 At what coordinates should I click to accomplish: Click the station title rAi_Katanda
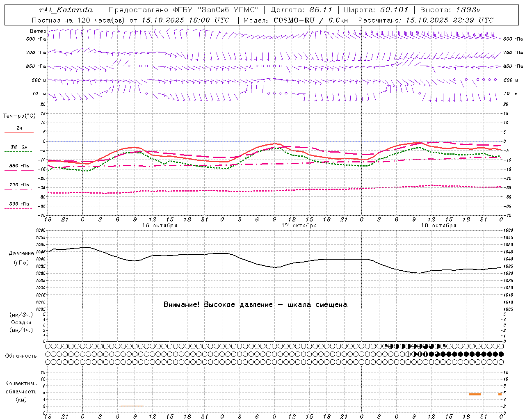(x=66, y=10)
